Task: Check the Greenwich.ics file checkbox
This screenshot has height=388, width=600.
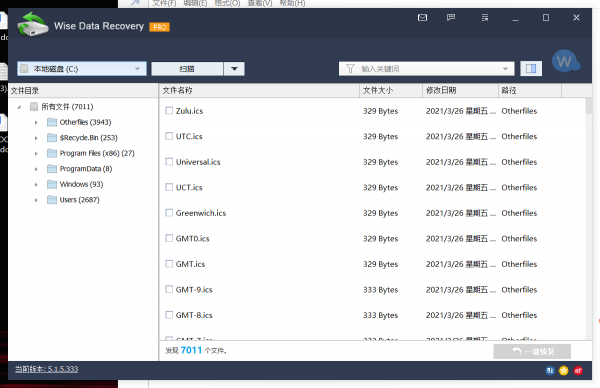Action: pos(169,213)
